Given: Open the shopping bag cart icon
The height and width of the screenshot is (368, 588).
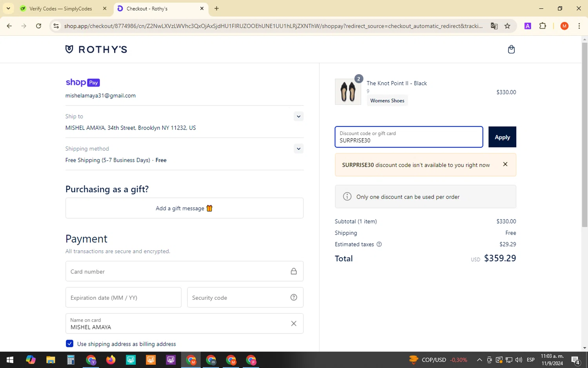Looking at the screenshot, I should [x=511, y=49].
